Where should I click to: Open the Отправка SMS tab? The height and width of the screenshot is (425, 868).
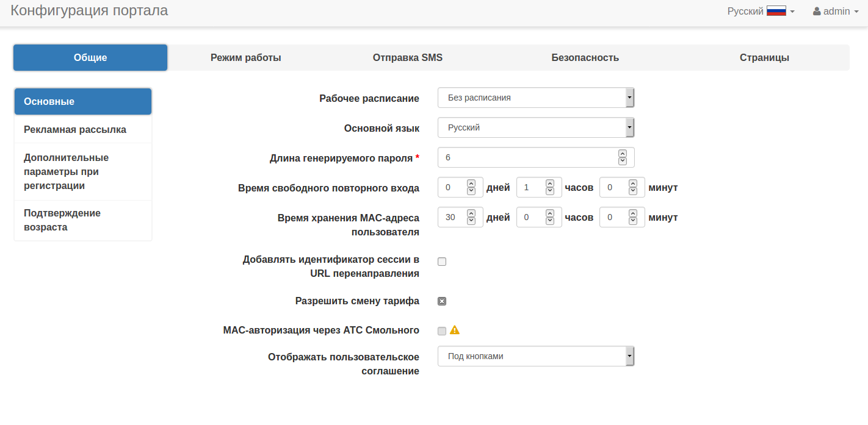(x=407, y=57)
